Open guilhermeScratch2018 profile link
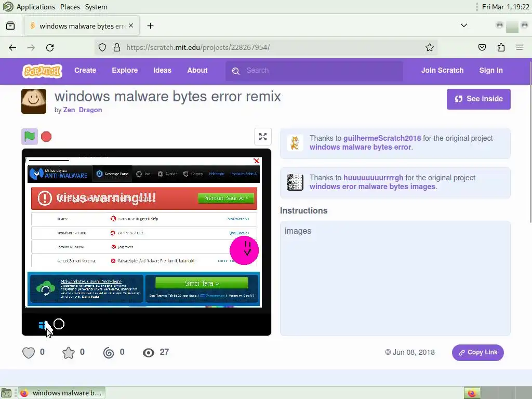The image size is (532, 399). pos(382,138)
